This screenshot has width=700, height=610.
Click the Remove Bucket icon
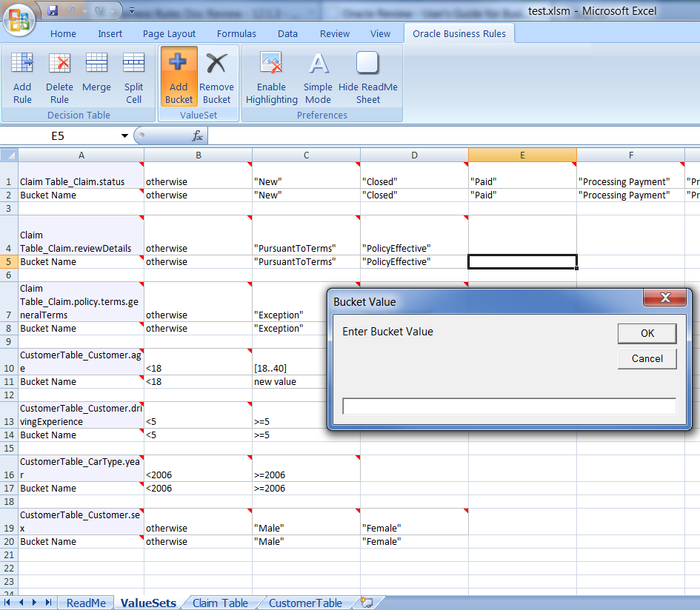(x=216, y=77)
